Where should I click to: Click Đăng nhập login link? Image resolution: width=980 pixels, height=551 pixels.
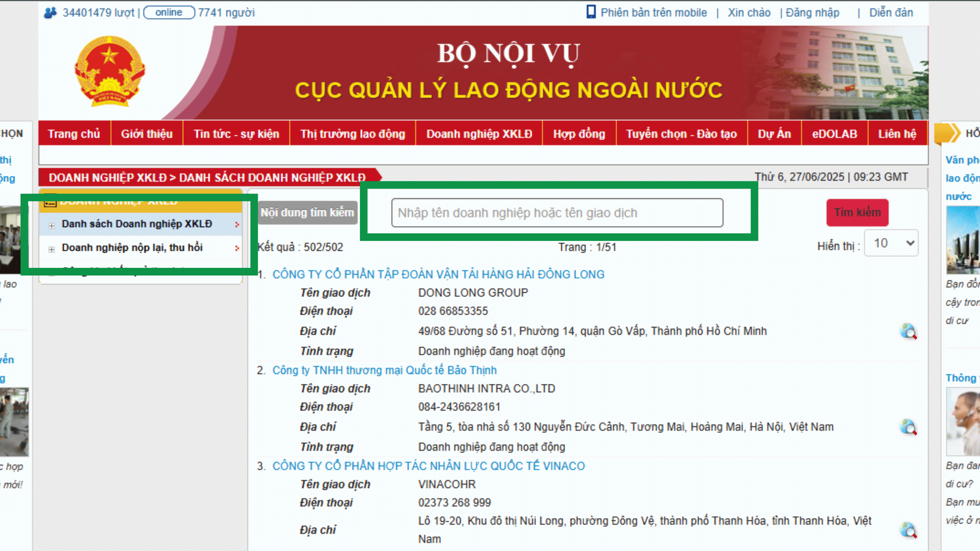pyautogui.click(x=812, y=13)
